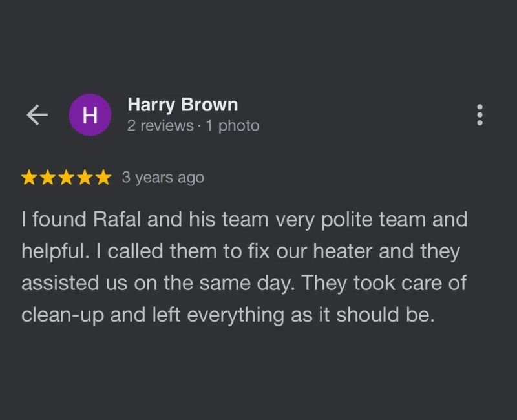
Task: Click the word "Rafal" in the review
Action: (x=118, y=220)
